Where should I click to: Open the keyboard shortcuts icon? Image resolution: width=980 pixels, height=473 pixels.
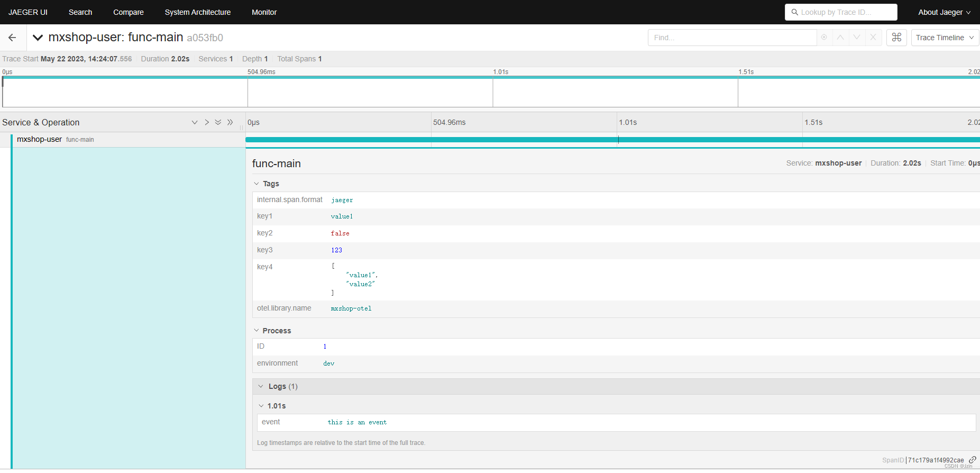(896, 38)
